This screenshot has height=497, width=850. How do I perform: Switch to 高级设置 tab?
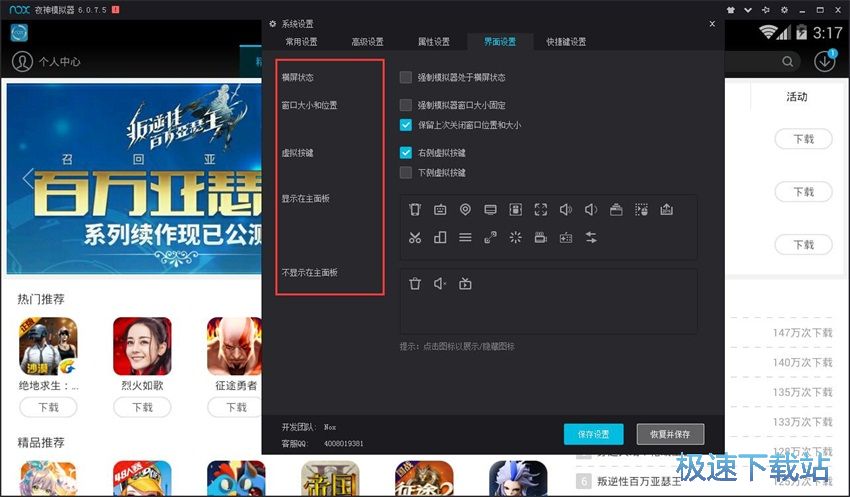coord(368,42)
